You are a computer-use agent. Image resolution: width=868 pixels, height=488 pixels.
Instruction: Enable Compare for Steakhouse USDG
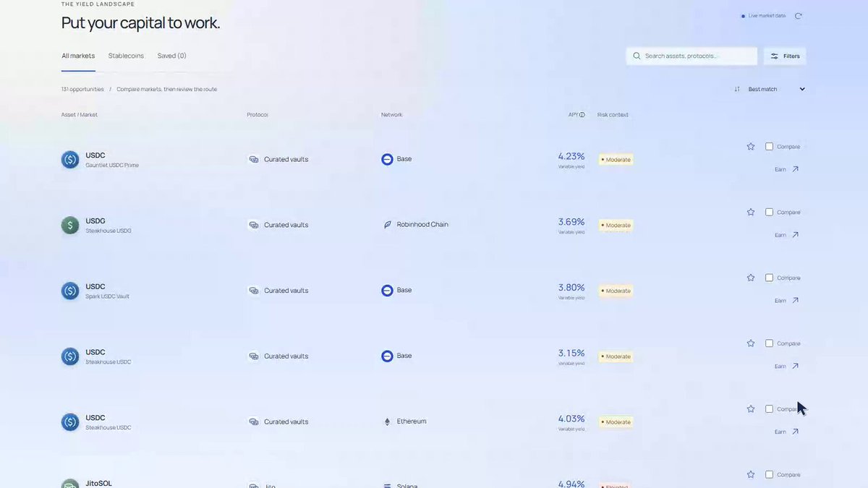tap(769, 213)
